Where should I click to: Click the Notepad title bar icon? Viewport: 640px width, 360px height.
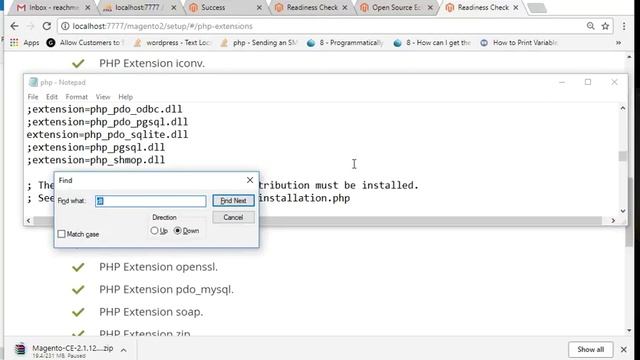pyautogui.click(x=33, y=82)
